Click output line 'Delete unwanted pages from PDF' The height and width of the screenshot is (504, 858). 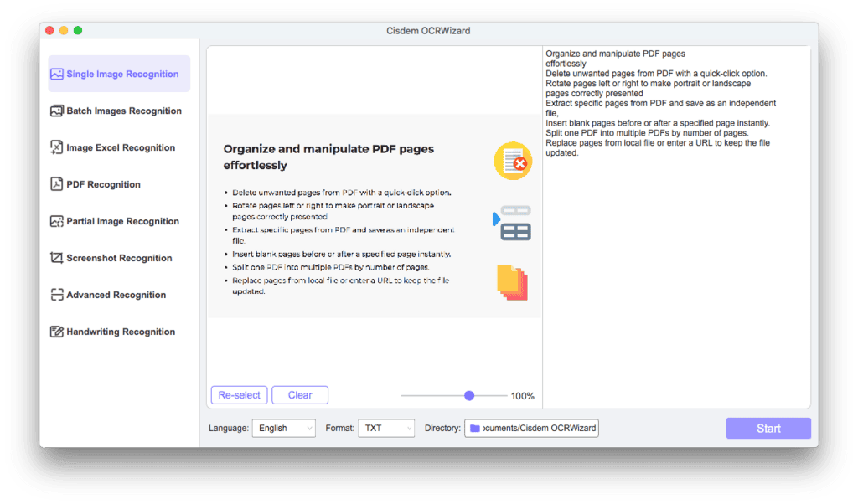656,74
